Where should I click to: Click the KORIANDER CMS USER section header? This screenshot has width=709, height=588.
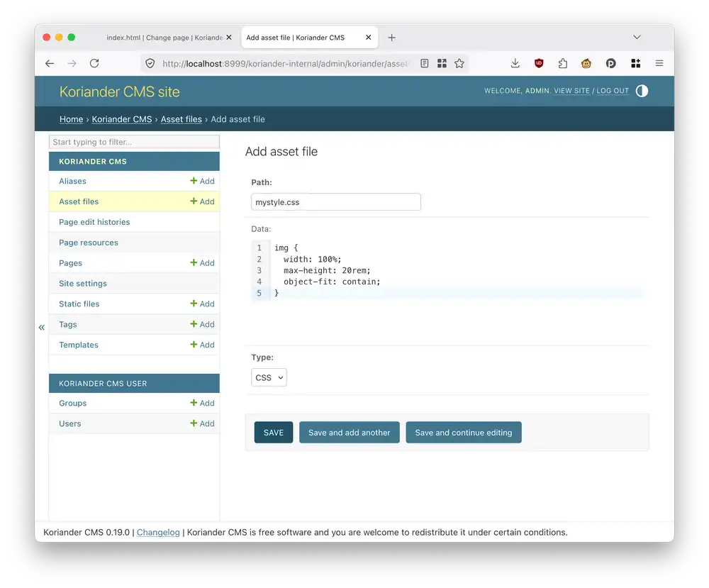click(x=134, y=384)
